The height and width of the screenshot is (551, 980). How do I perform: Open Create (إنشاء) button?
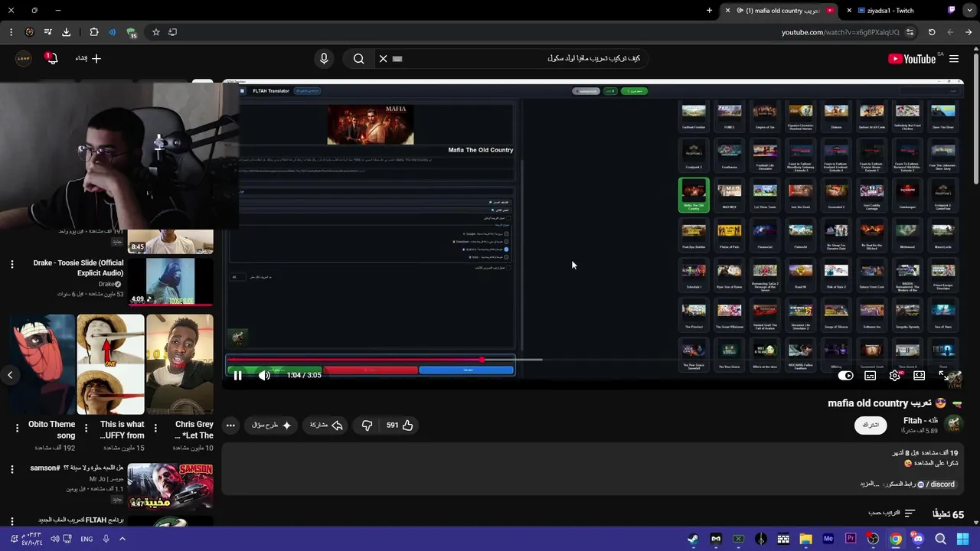88,58
